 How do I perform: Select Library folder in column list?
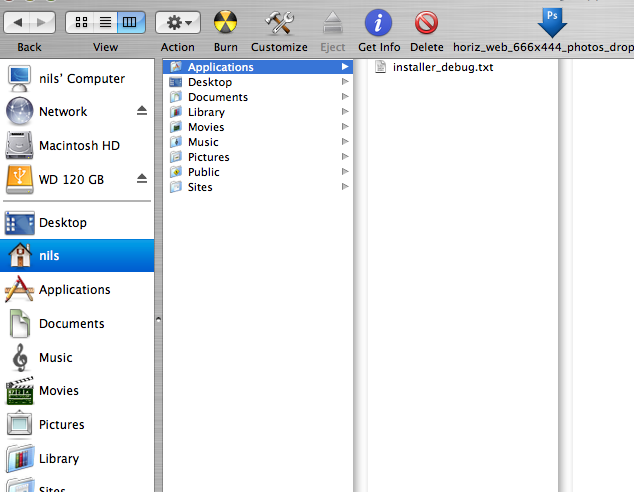point(258,112)
